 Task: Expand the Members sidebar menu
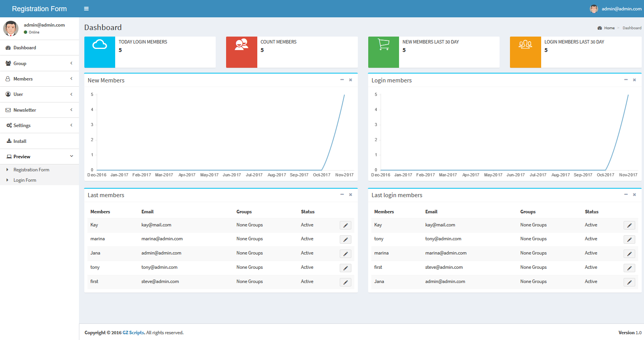tap(39, 79)
